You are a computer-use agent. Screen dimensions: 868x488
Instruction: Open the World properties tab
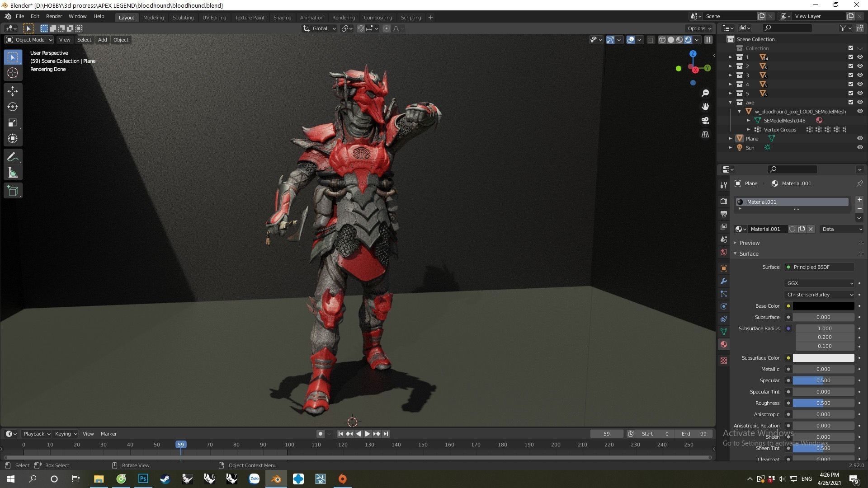point(724,252)
